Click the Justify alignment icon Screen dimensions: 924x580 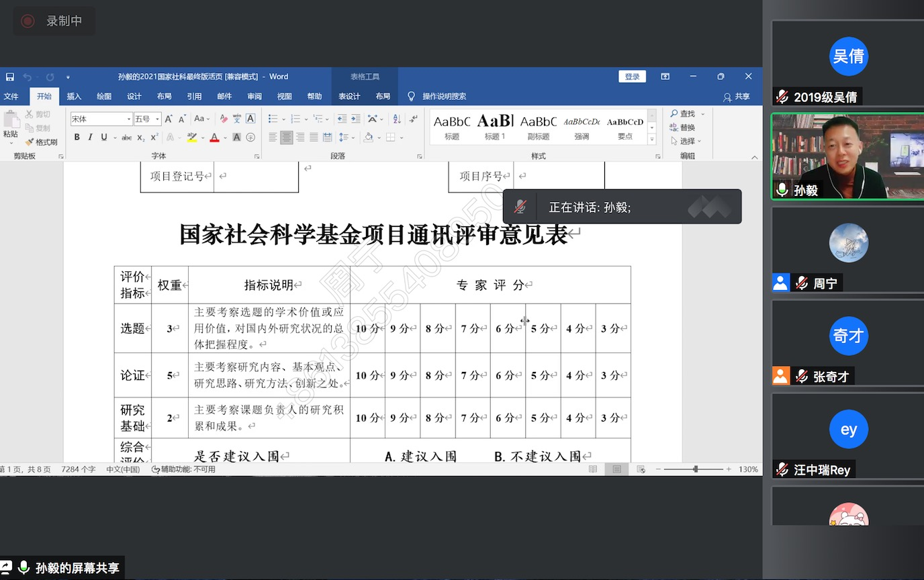pos(314,138)
